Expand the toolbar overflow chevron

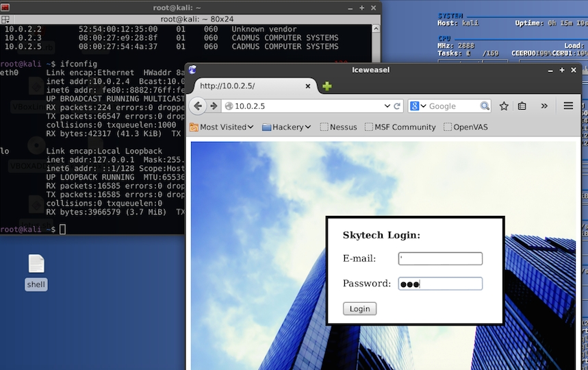point(544,106)
